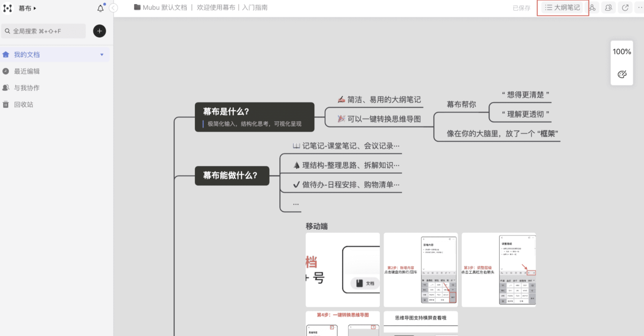Open the 幕布 account dropdown menu
The image size is (644, 336).
(27, 8)
